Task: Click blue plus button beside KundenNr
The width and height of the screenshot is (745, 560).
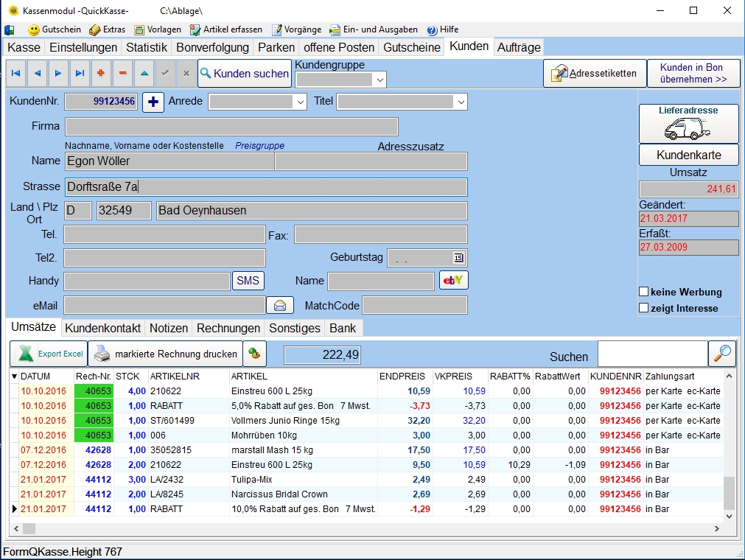Action: click(153, 102)
